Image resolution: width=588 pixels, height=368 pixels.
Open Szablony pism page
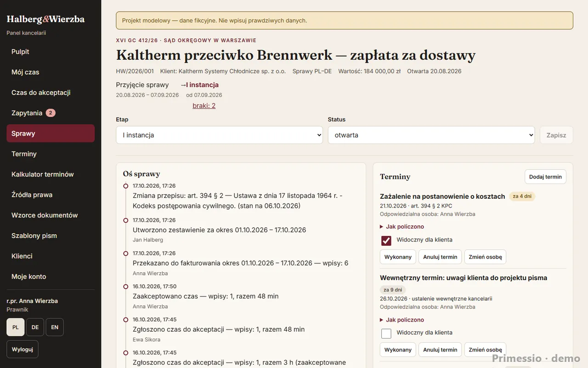(51, 236)
